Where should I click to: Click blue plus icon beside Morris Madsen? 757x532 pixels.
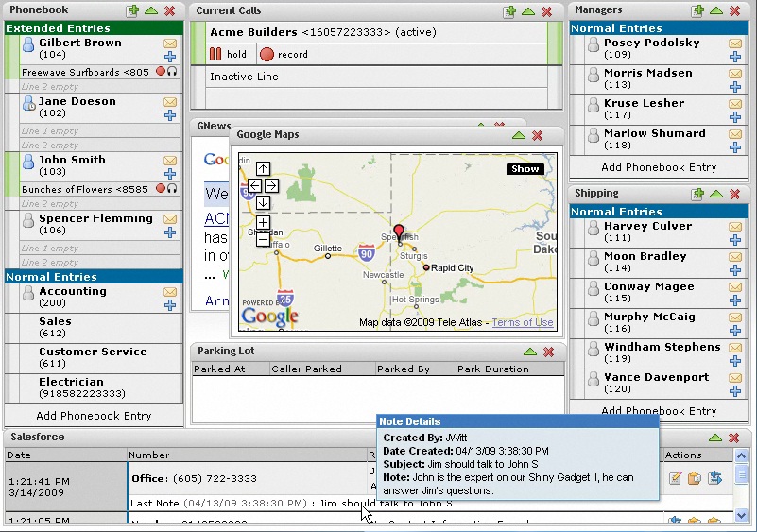point(735,87)
